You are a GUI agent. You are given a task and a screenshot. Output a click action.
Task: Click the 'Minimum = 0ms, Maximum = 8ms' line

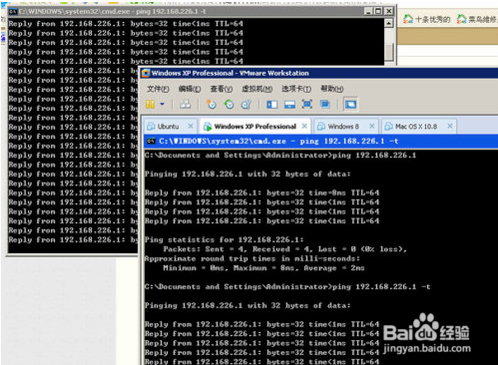click(264, 268)
